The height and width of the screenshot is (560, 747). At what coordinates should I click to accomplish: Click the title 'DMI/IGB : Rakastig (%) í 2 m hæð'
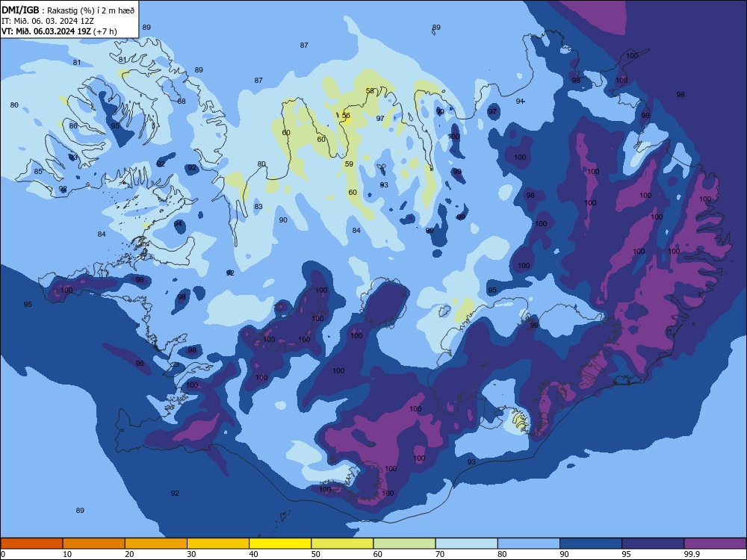tap(68, 10)
